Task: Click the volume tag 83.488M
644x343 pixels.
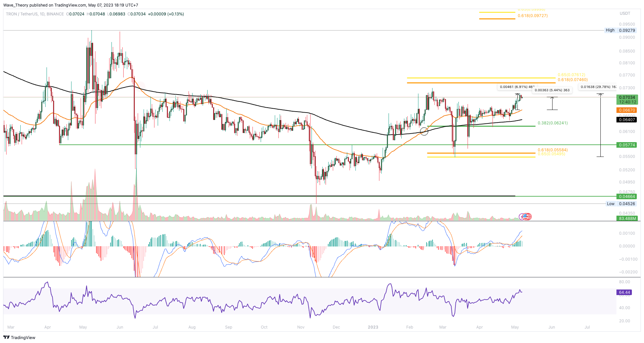Action: (627, 218)
